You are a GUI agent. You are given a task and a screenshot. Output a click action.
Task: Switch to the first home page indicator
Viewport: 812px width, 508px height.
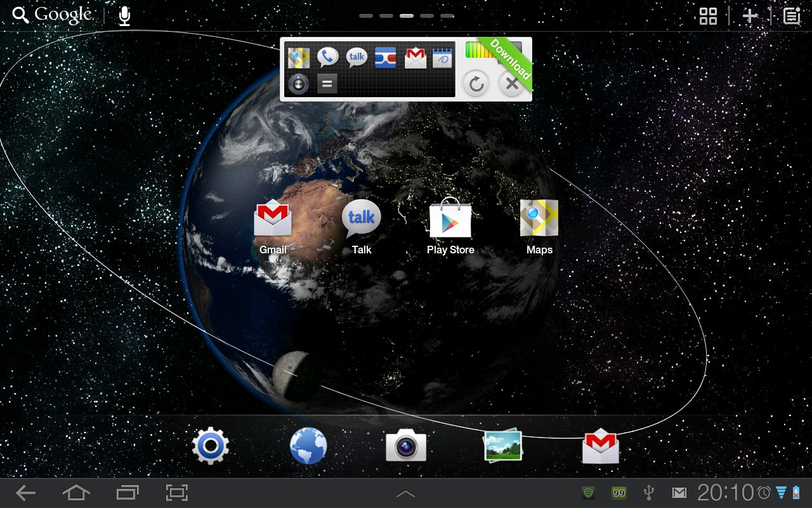tap(365, 15)
